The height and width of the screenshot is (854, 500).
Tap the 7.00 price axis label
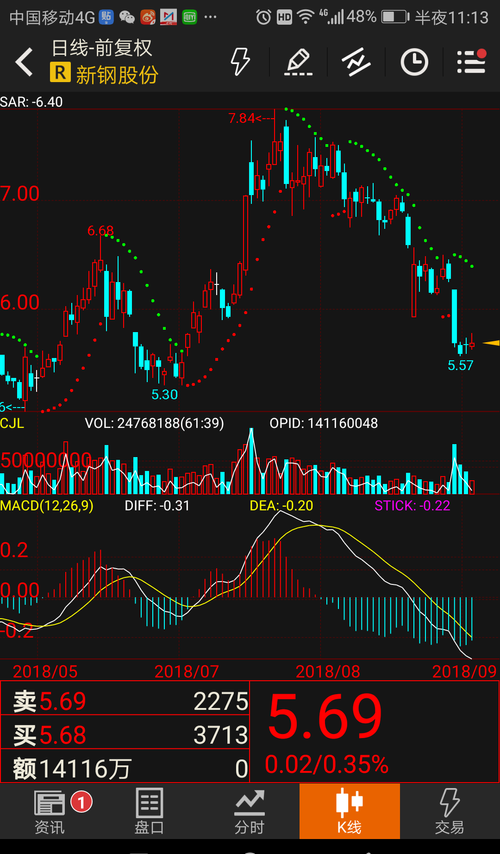click(x=20, y=193)
